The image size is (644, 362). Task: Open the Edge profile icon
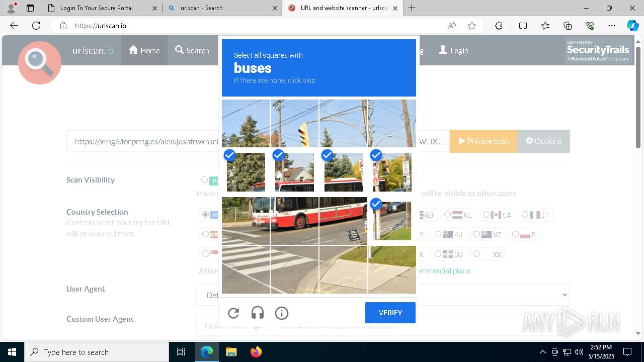(11, 8)
